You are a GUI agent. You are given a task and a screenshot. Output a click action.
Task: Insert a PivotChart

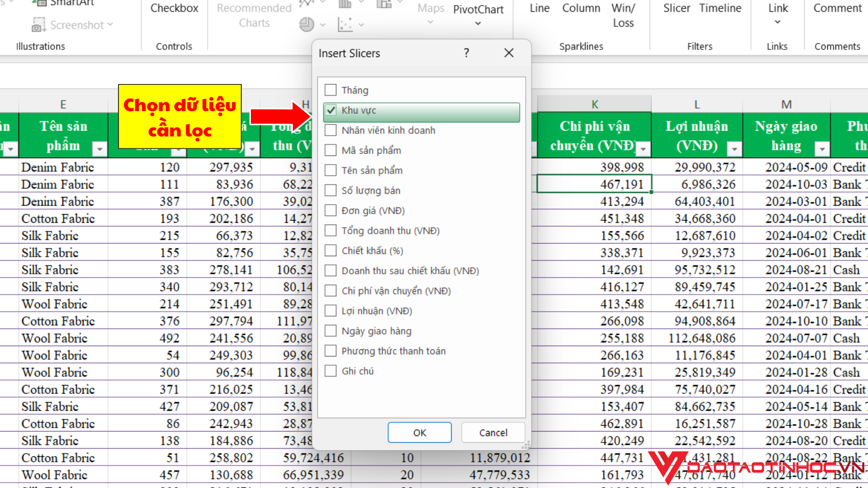(478, 9)
